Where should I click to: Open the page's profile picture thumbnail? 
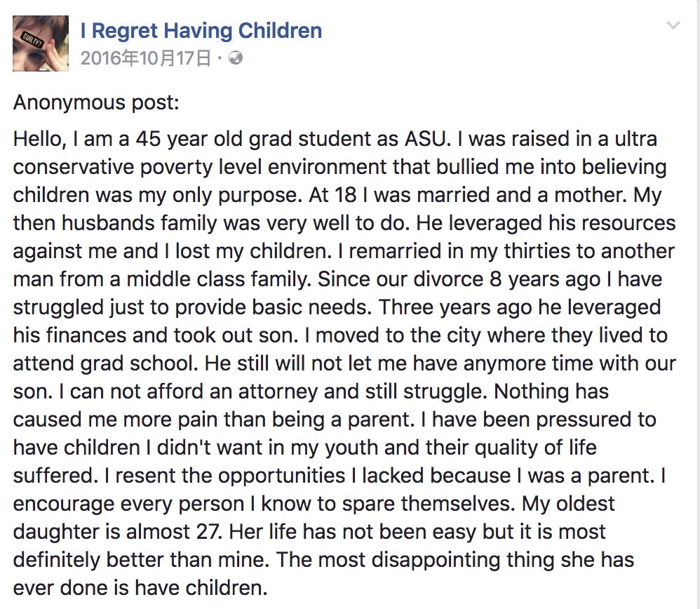[41, 43]
